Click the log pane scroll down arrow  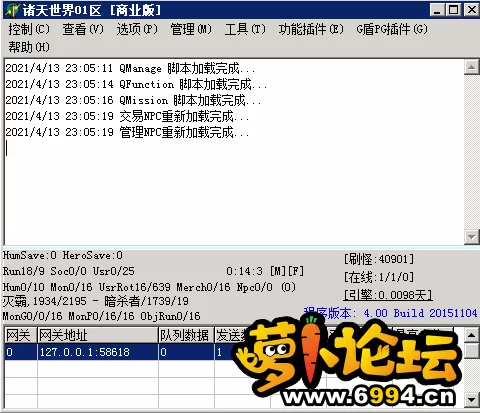point(471,237)
